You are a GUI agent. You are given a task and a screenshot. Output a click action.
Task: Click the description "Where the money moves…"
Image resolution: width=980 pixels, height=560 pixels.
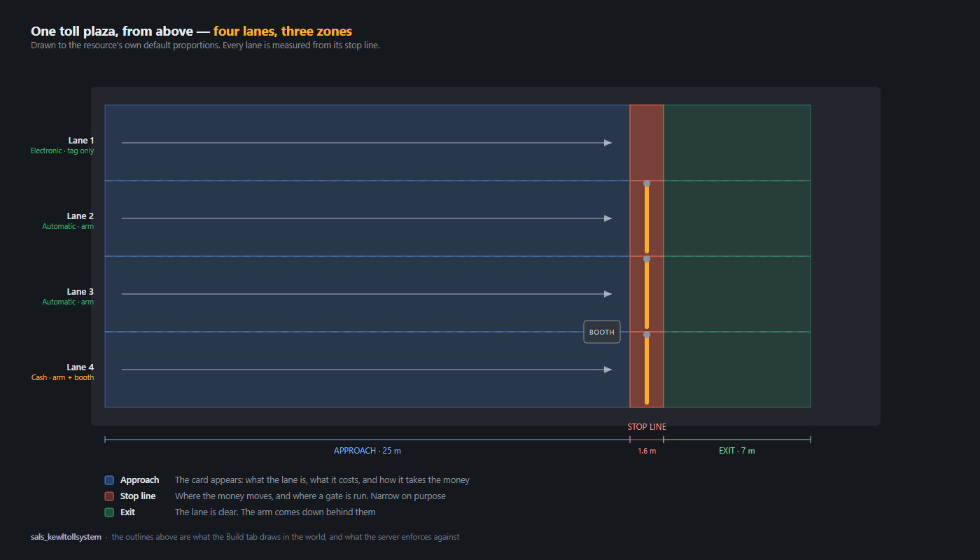pyautogui.click(x=310, y=496)
